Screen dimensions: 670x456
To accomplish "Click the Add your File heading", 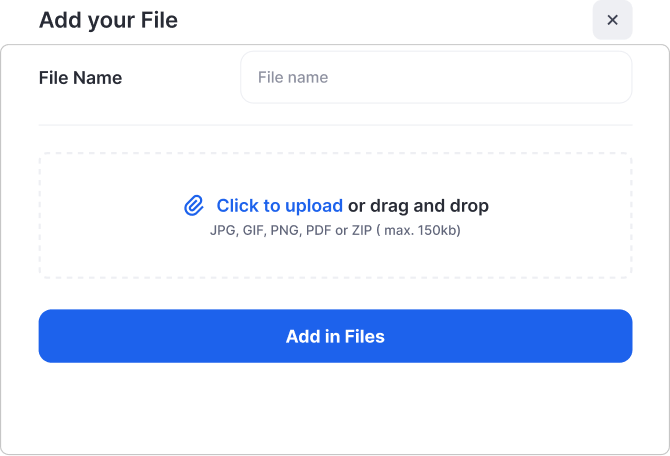I will point(108,20).
